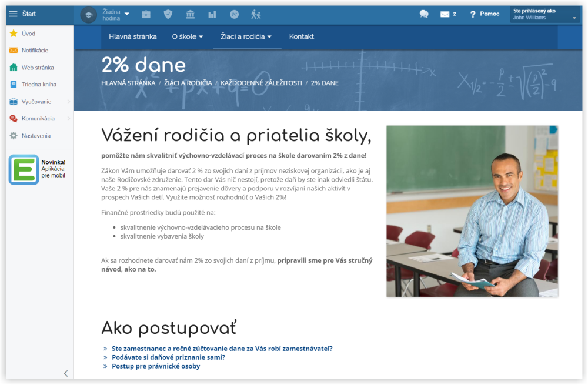Select Úvod label in sidebar
The image size is (588, 385).
coord(28,34)
